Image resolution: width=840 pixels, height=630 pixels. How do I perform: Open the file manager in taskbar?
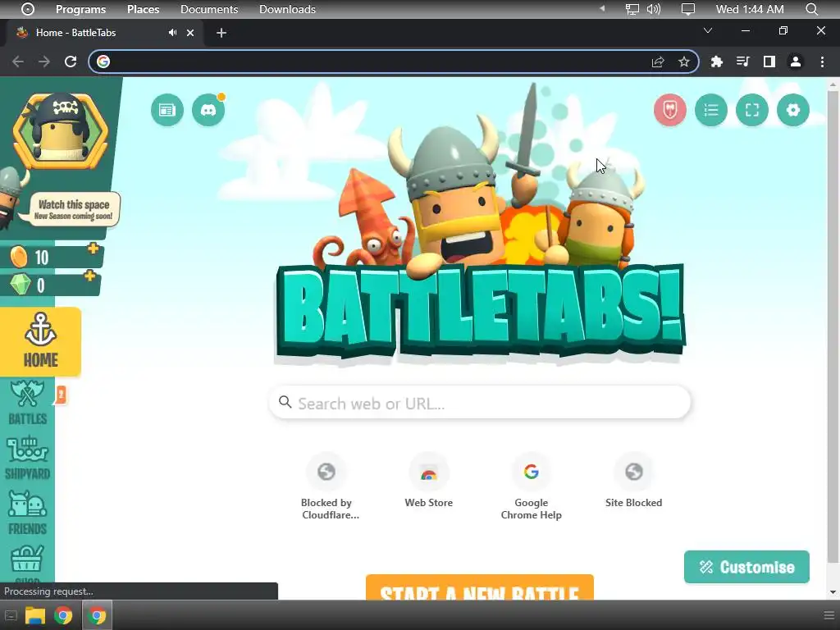tap(35, 615)
